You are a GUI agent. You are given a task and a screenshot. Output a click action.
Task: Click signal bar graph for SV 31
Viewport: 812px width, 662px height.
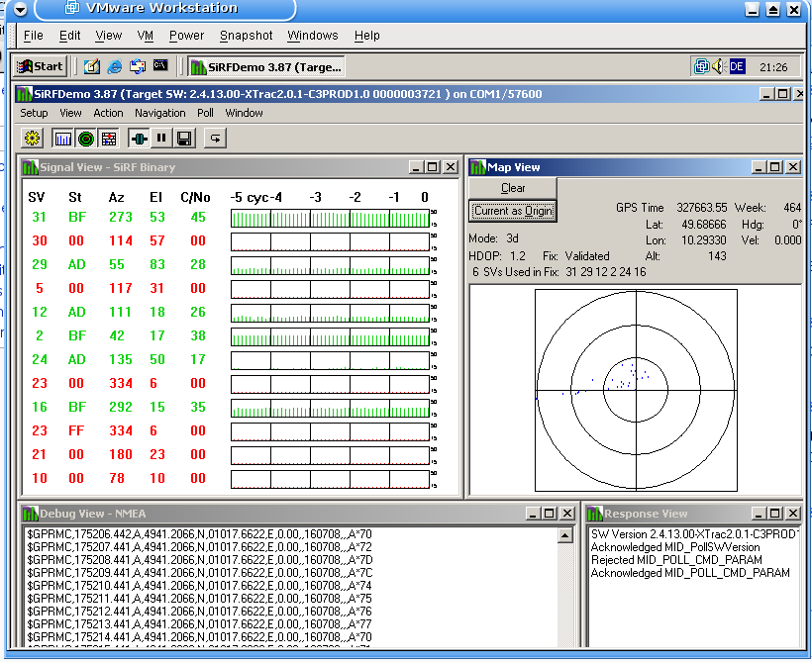tap(330, 218)
